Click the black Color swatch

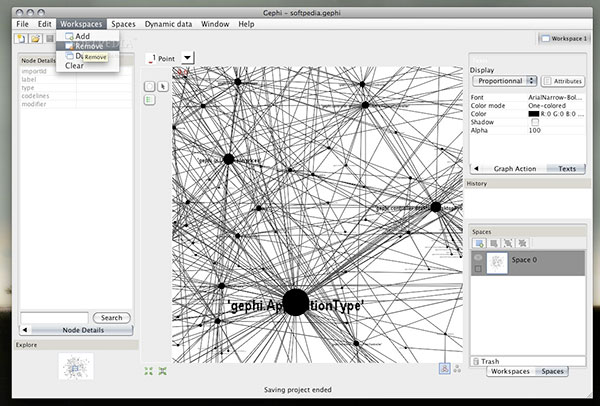point(533,114)
